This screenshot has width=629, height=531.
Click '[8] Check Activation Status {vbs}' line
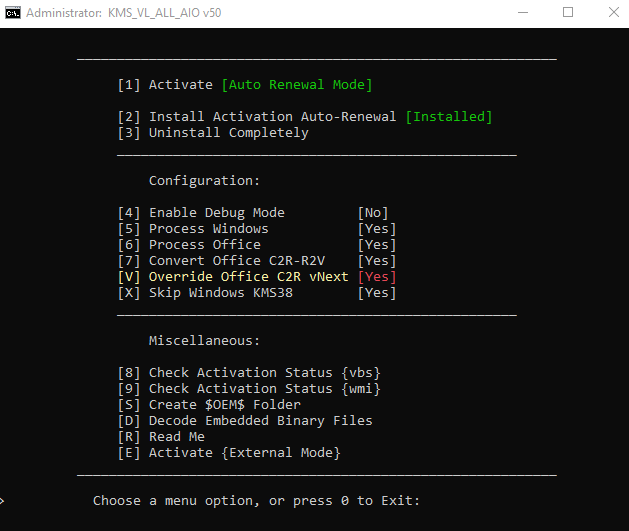[249, 373]
